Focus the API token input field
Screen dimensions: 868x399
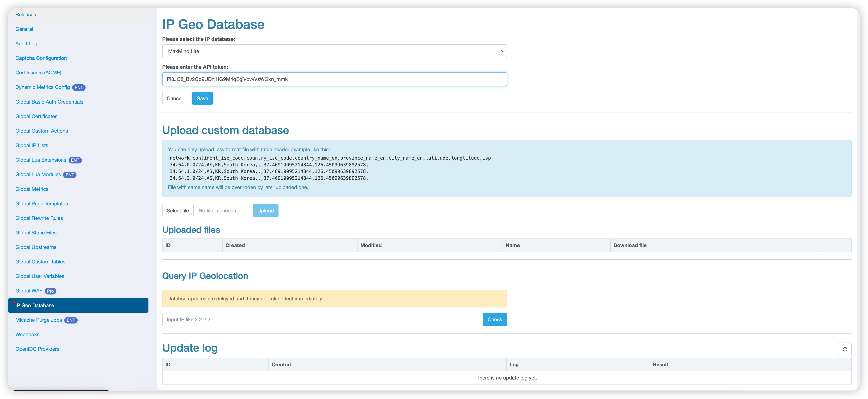pyautogui.click(x=334, y=79)
